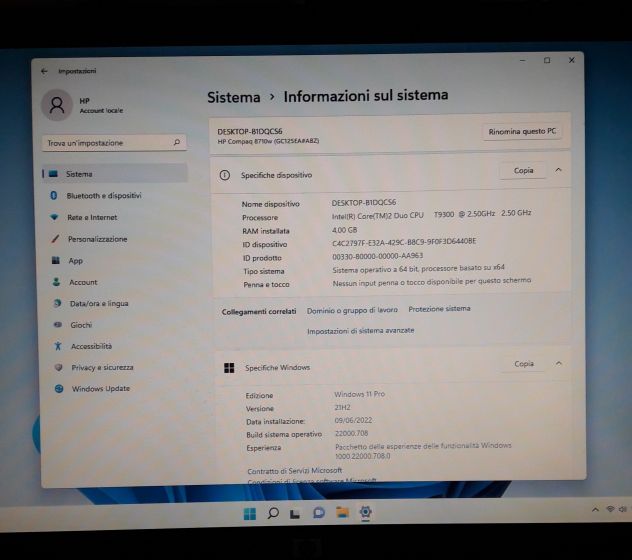The image size is (632, 560).
Task: Open File Explorer from taskbar
Action: point(342,512)
